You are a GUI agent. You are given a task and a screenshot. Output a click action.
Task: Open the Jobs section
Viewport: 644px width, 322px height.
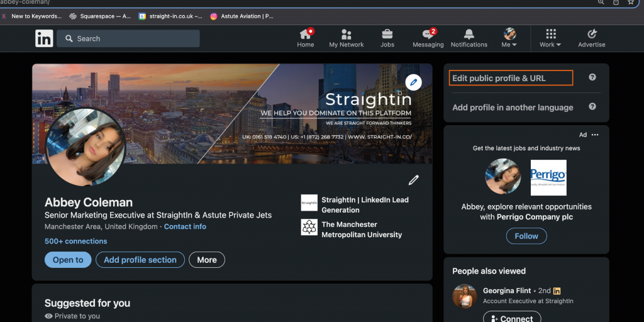[x=387, y=38]
